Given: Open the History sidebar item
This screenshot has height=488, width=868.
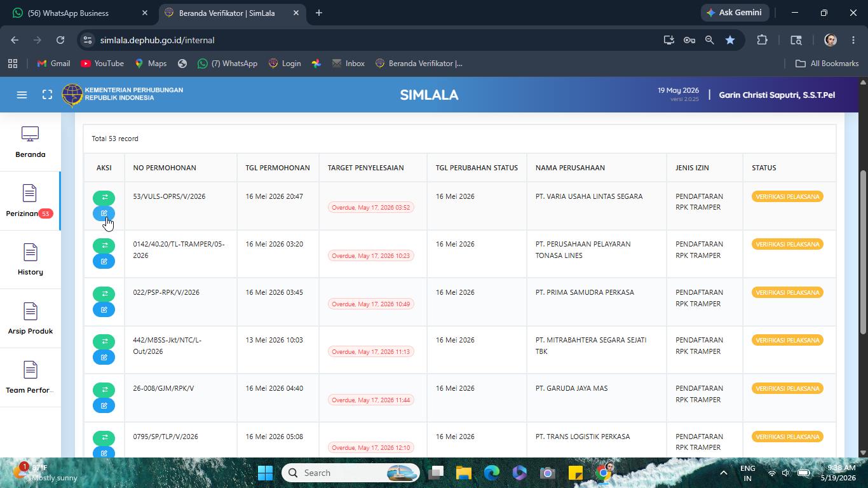Looking at the screenshot, I should (x=31, y=260).
